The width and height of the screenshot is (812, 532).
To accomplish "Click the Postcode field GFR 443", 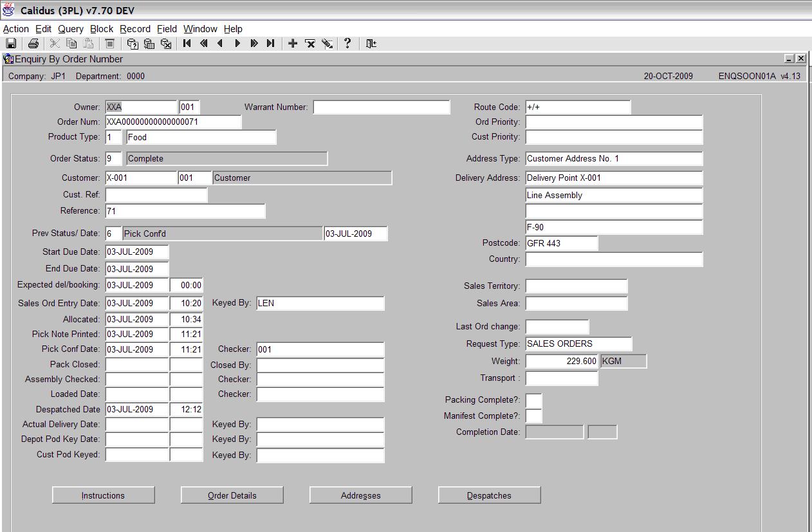I will pyautogui.click(x=561, y=243).
